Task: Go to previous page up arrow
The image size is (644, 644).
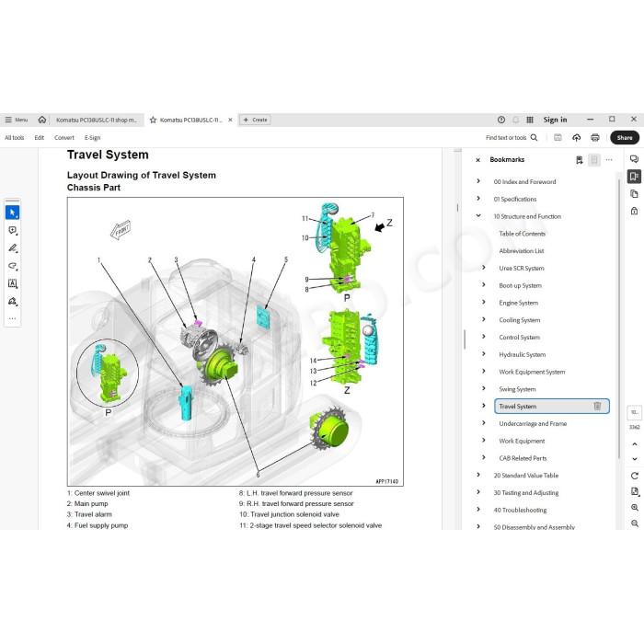Action: 635,444
